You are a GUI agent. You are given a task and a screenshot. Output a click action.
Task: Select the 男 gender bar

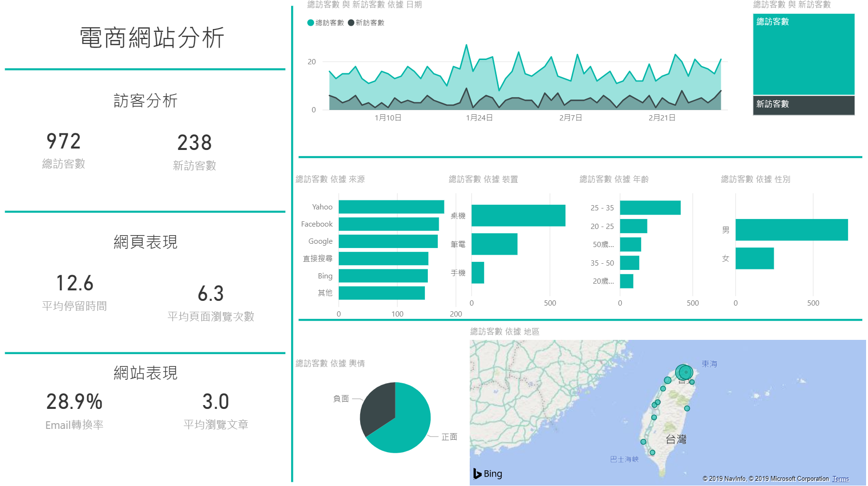pos(791,230)
